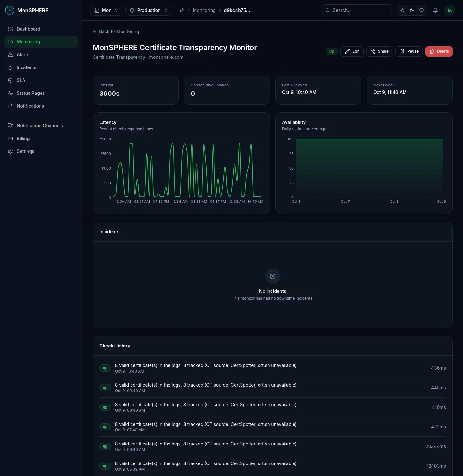Switch to dark theme moon icon
463x476 pixels.
click(x=412, y=10)
